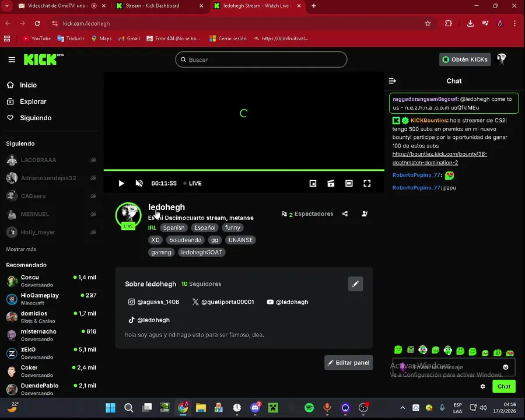Open the user list icon beside share
Viewport: 525px width, 420px height.
365,213
